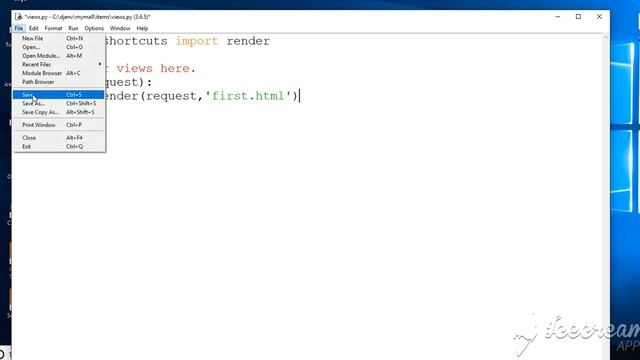This screenshot has height=360, width=640.
Task: Click the IDLE window title bar icon
Action: pos(18,17)
